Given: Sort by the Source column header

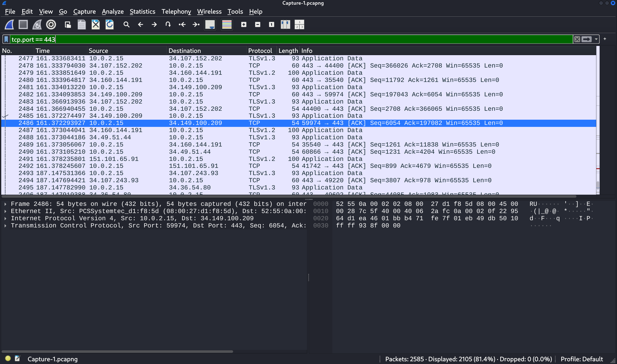Looking at the screenshot, I should click(x=127, y=51).
